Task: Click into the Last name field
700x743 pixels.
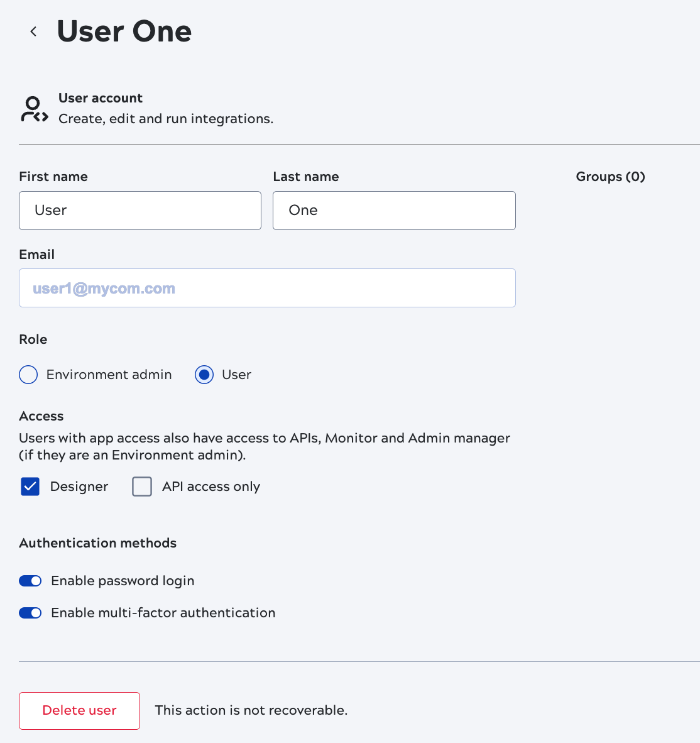Action: [x=394, y=211]
